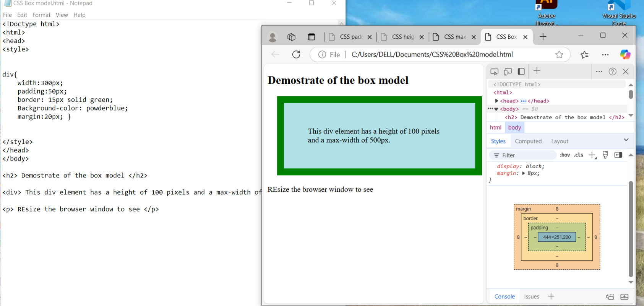Open the Favorites list icon
Screen dimensions: 644x306
coord(584,55)
